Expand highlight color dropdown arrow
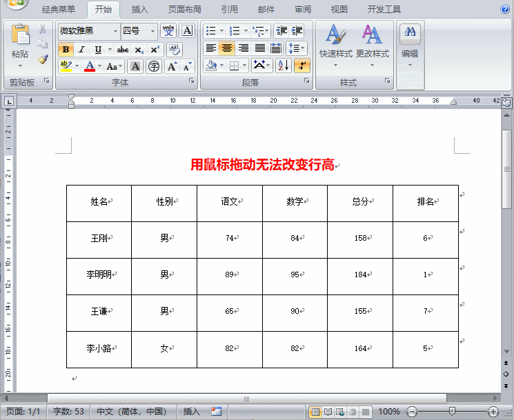 click(77, 66)
